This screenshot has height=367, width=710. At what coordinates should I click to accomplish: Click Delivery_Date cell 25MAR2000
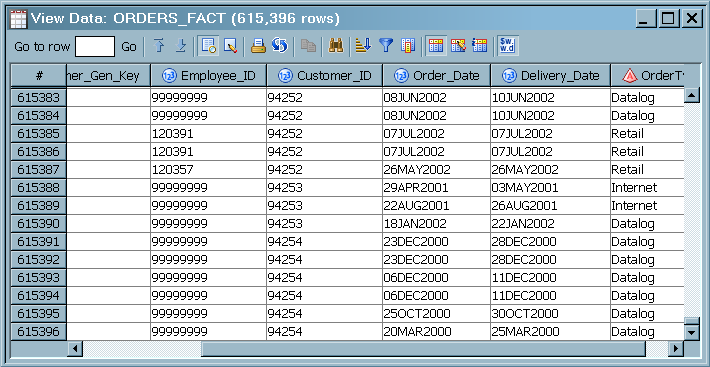coord(551,332)
